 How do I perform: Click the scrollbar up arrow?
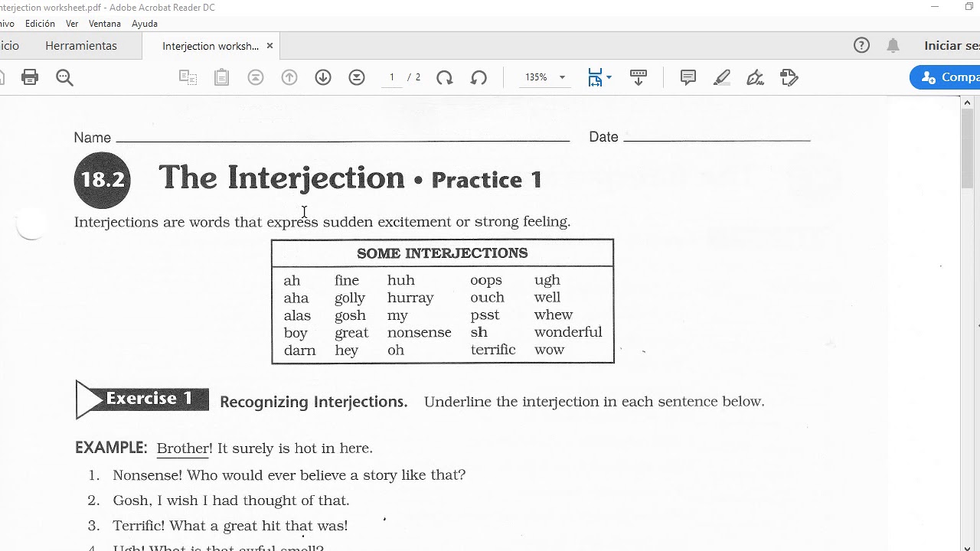[968, 103]
